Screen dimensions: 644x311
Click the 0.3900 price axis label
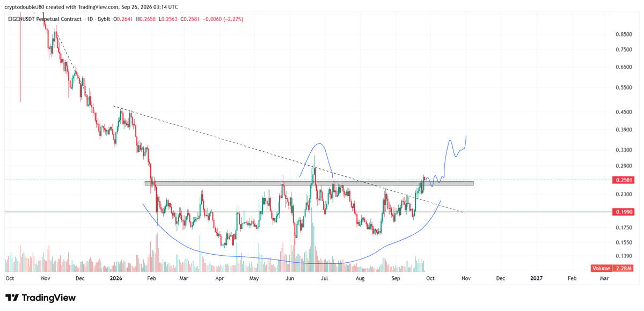[x=624, y=130]
